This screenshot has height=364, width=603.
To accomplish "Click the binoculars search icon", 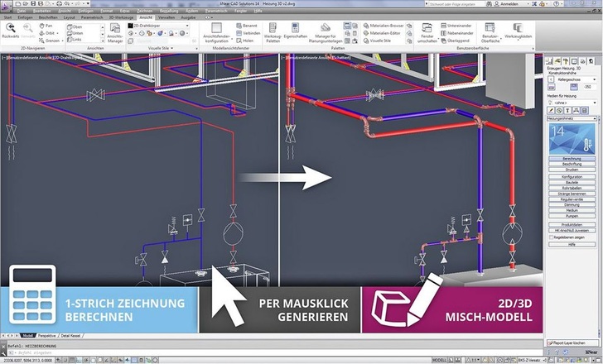I will pyautogui.click(x=489, y=3).
